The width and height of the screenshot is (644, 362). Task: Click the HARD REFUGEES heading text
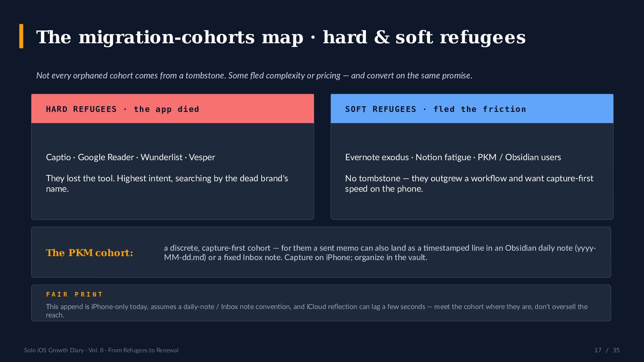coord(122,109)
